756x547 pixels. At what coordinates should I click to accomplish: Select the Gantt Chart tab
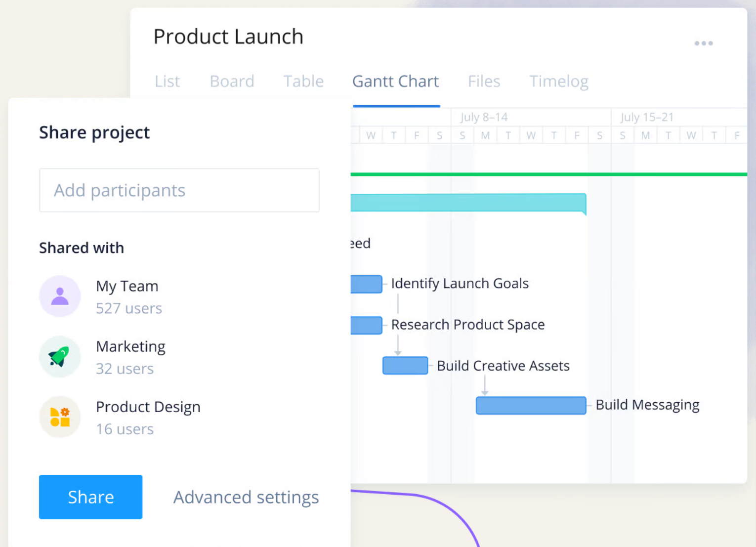[x=395, y=81]
